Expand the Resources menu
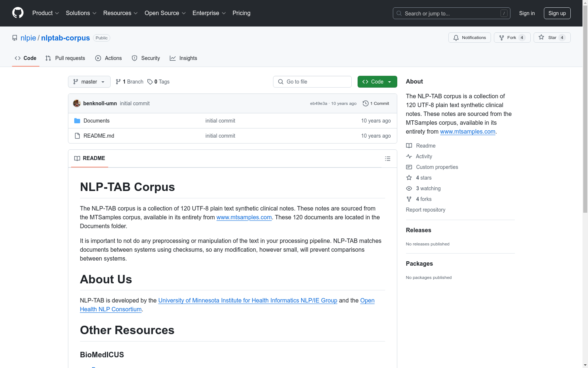Screen dimensions: 588x368 click(x=121, y=13)
